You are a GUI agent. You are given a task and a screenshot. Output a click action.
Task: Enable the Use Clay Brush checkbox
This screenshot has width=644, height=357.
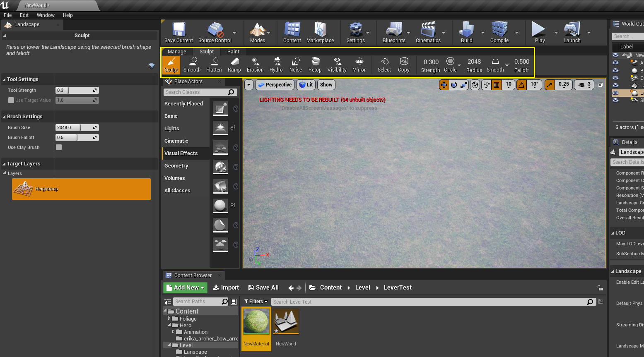[59, 147]
